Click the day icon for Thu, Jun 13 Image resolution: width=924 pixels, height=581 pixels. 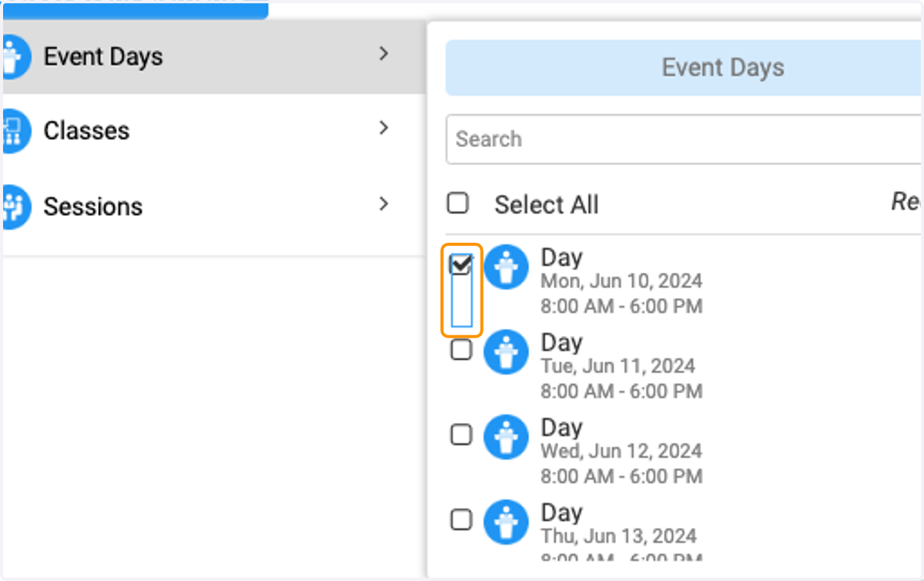[506, 522]
